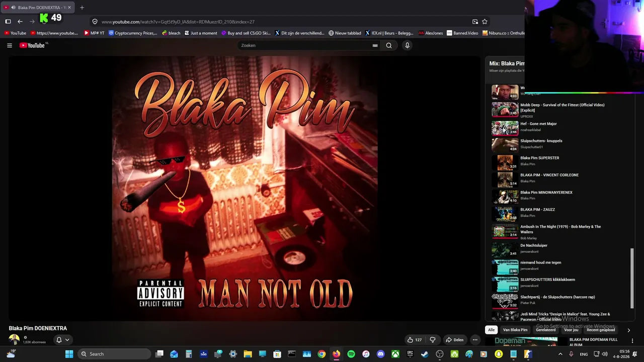Screen dimensions: 644x362
Task: Open the Windows Start menu
Action: point(69,354)
